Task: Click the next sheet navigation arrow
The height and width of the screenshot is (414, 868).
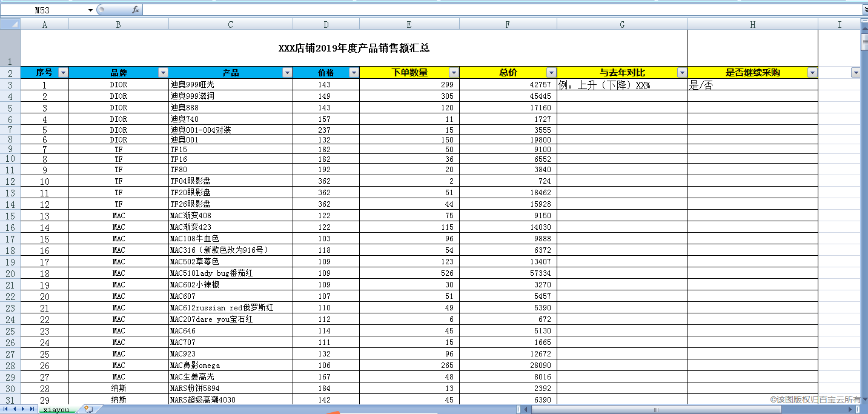Action: coord(24,409)
